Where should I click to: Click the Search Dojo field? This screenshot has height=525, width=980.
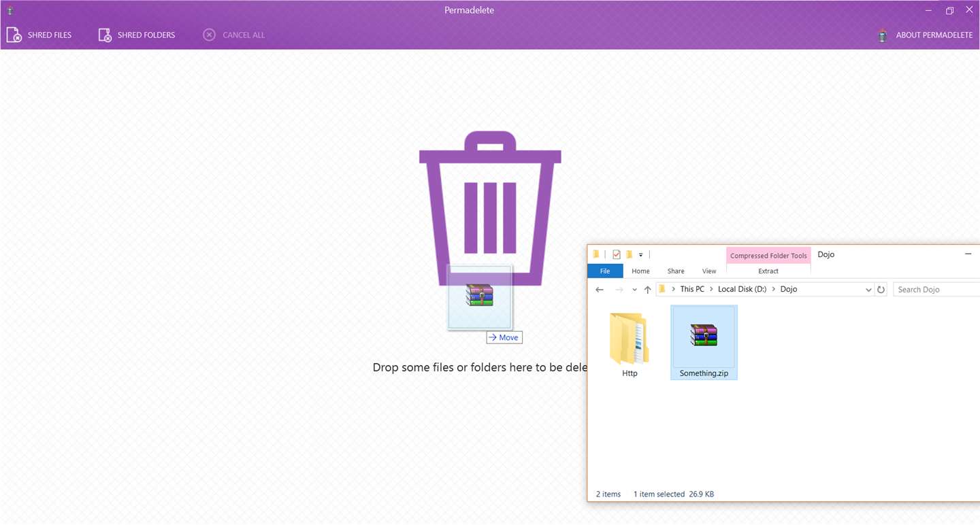point(936,290)
